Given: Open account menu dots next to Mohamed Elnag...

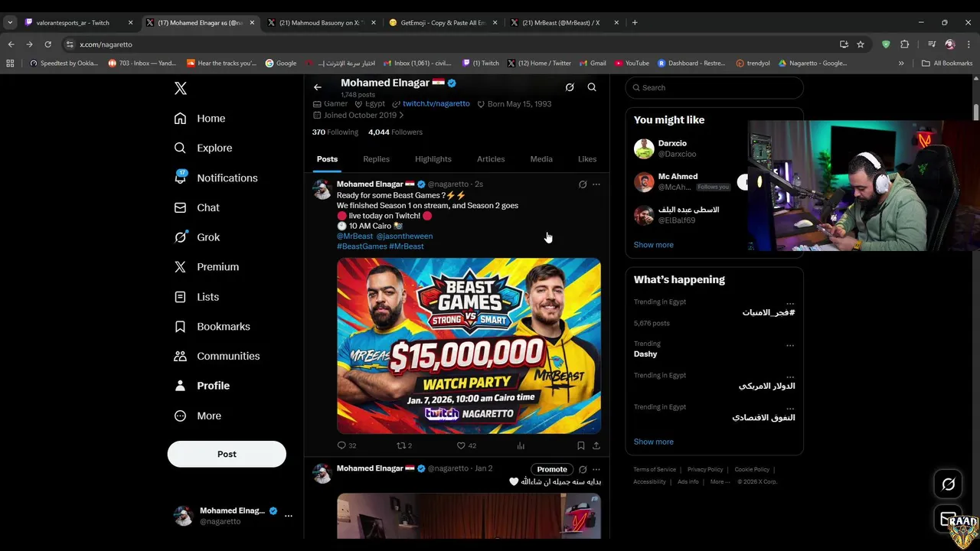Looking at the screenshot, I should point(289,516).
